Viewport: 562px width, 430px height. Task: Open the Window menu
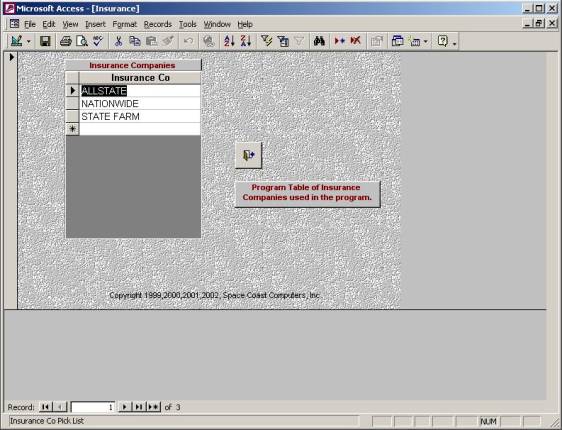point(217,24)
